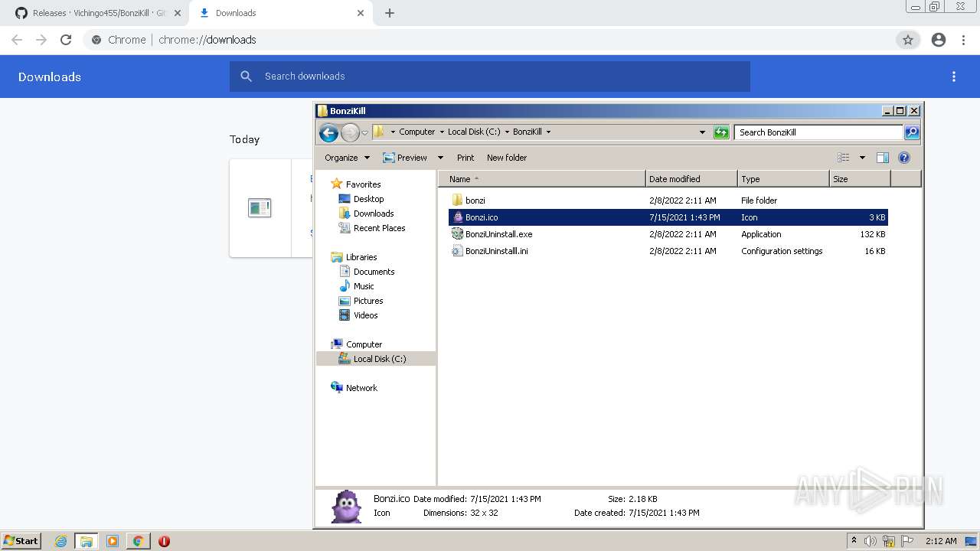Click the refresh icon beside address bar
The width and height of the screenshot is (980, 551).
[x=721, y=132]
